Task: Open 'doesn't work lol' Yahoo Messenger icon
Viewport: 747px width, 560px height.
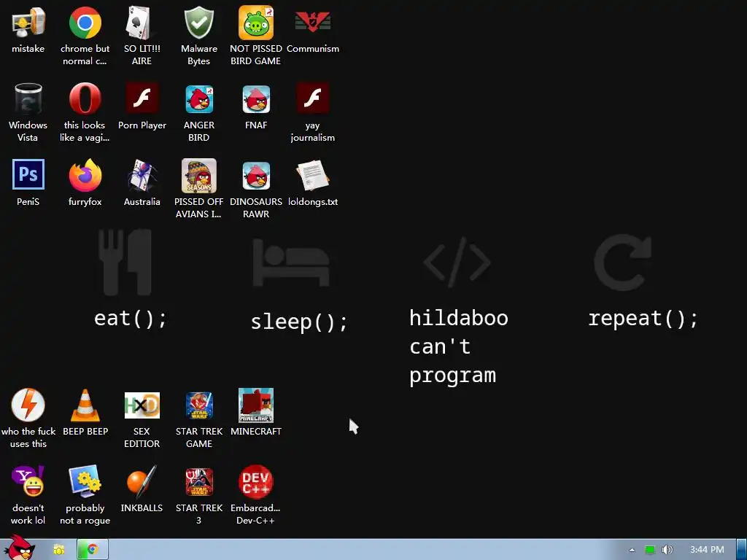Action: (x=28, y=481)
